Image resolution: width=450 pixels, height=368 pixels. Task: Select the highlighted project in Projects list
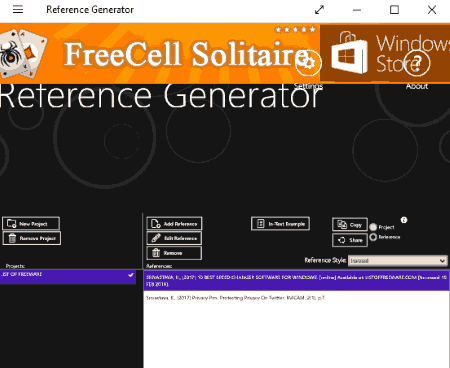click(x=68, y=277)
